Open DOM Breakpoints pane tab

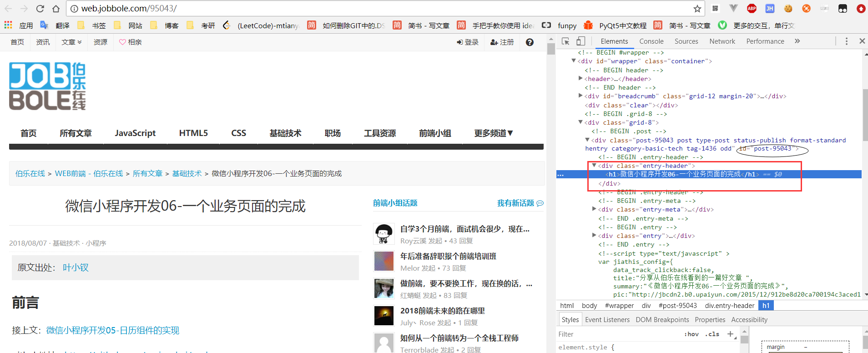pyautogui.click(x=662, y=320)
